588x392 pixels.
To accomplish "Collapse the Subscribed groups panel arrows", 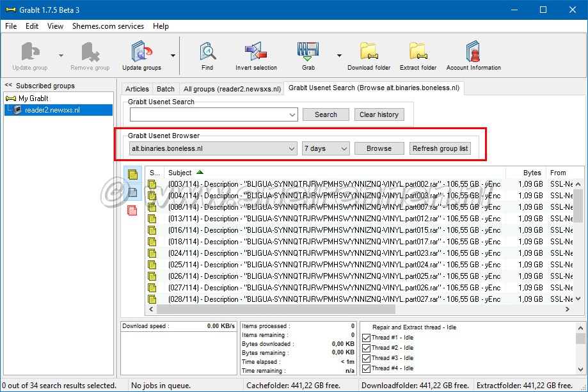I will pyautogui.click(x=8, y=86).
